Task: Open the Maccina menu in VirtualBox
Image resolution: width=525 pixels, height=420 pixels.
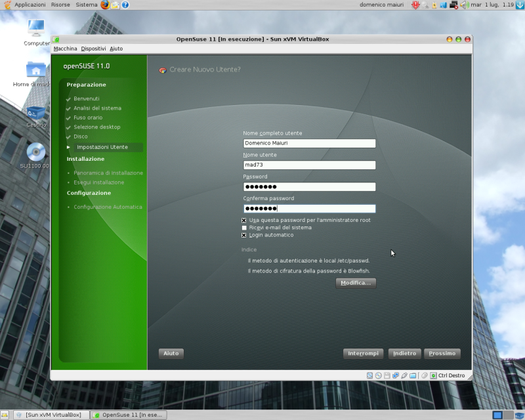Action: pyautogui.click(x=65, y=48)
